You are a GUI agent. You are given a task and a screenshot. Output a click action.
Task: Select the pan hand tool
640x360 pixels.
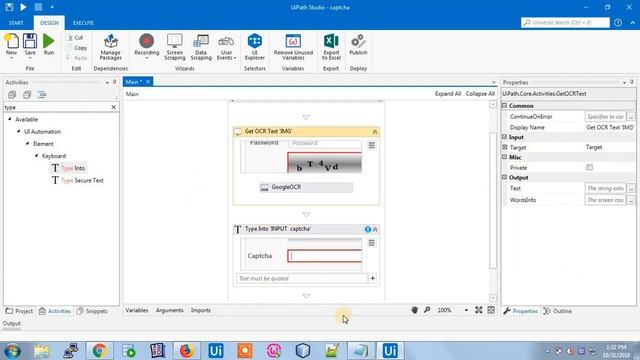tap(414, 310)
